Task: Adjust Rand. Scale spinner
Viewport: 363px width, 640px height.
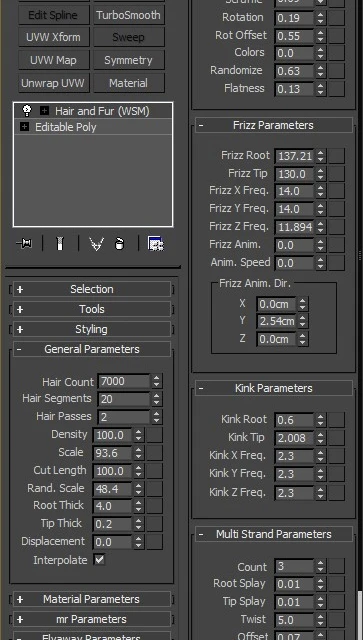Action: click(139, 489)
